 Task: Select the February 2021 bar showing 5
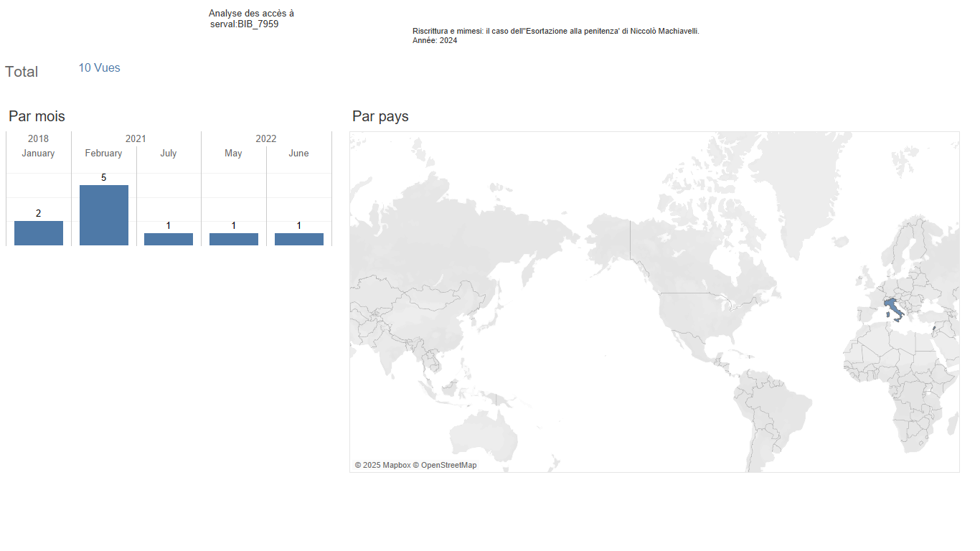click(x=104, y=215)
